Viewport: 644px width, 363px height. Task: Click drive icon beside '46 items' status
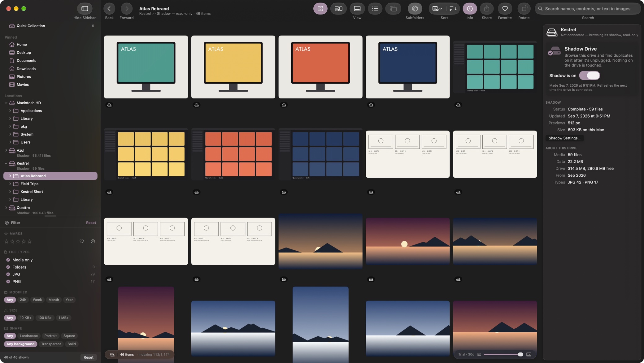pos(112,355)
